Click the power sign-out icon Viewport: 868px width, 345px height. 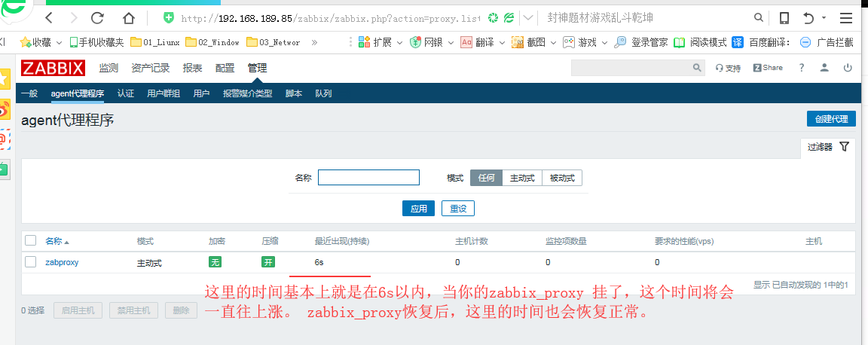point(848,68)
